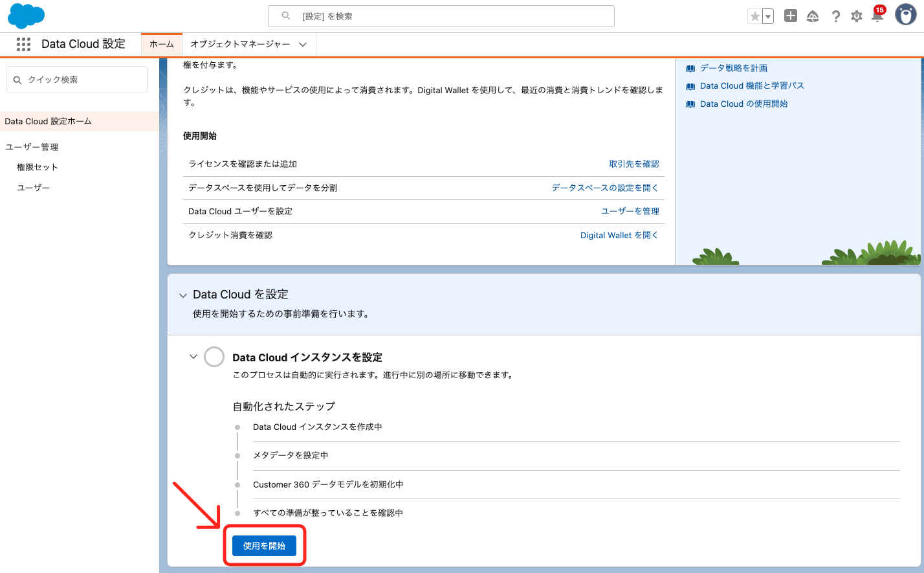Open the user profile avatar
The height and width of the screenshot is (573, 924).
point(905,15)
